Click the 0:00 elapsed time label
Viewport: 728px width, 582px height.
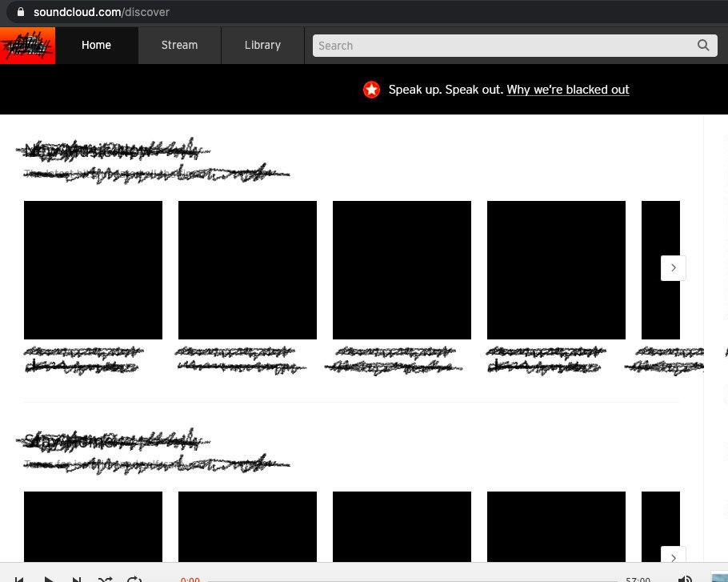coord(190,580)
